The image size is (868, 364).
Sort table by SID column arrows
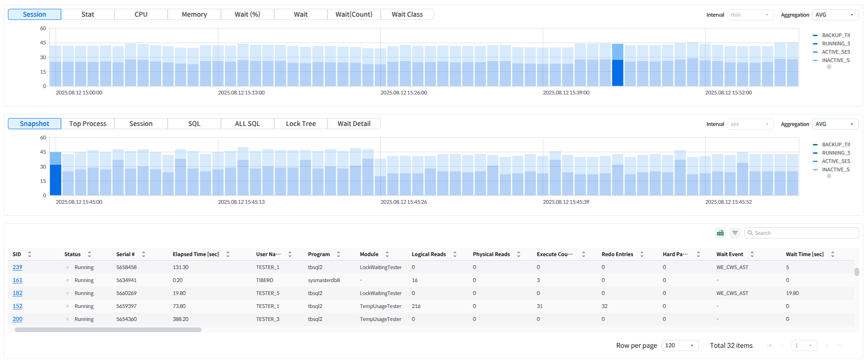pos(30,254)
